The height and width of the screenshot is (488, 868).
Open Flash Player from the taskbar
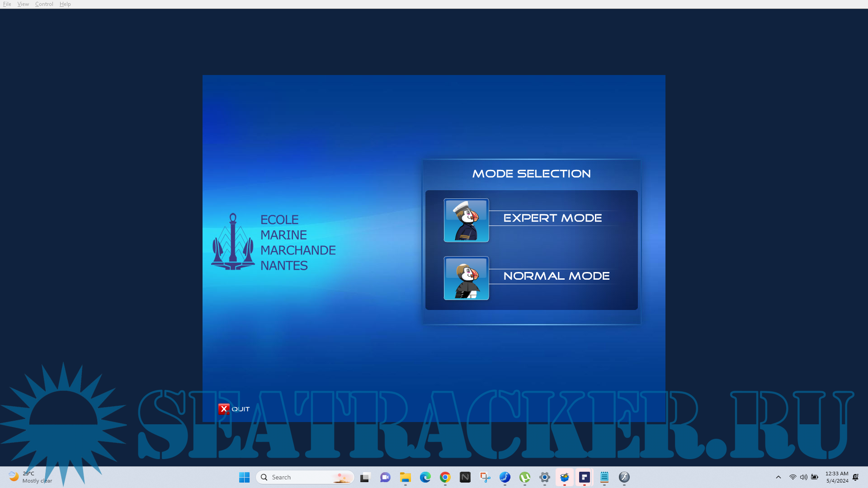click(624, 477)
